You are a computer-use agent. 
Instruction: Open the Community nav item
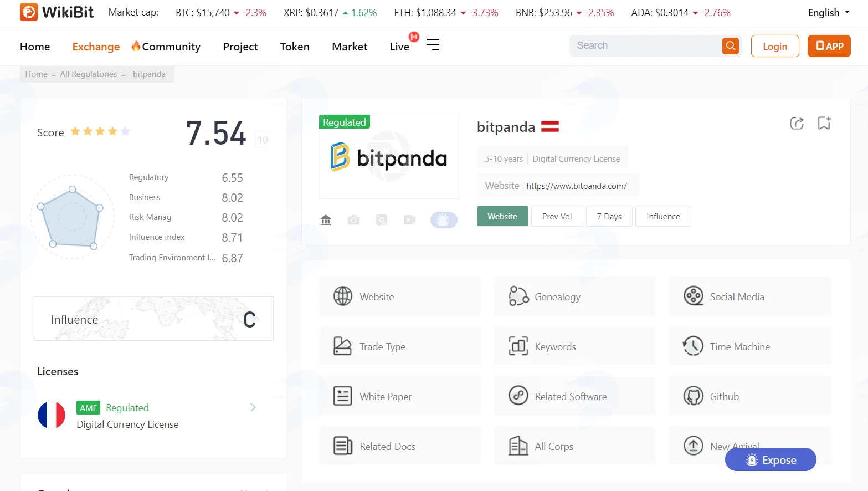[x=166, y=47]
